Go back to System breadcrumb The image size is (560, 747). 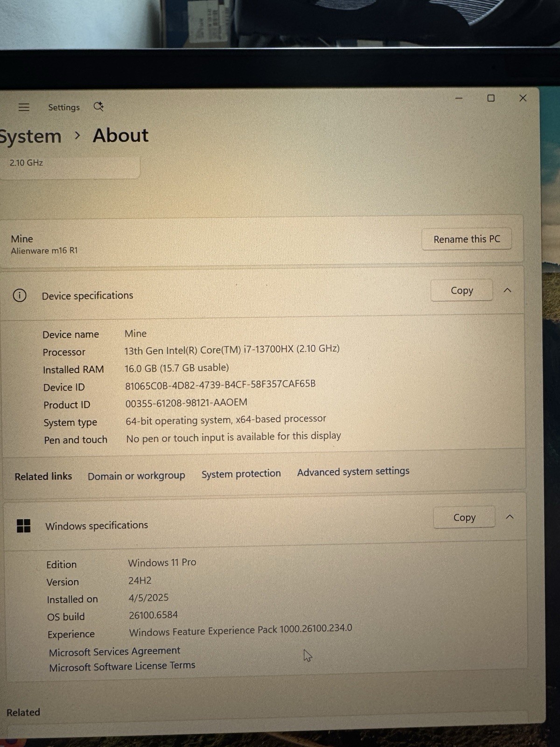[30, 137]
